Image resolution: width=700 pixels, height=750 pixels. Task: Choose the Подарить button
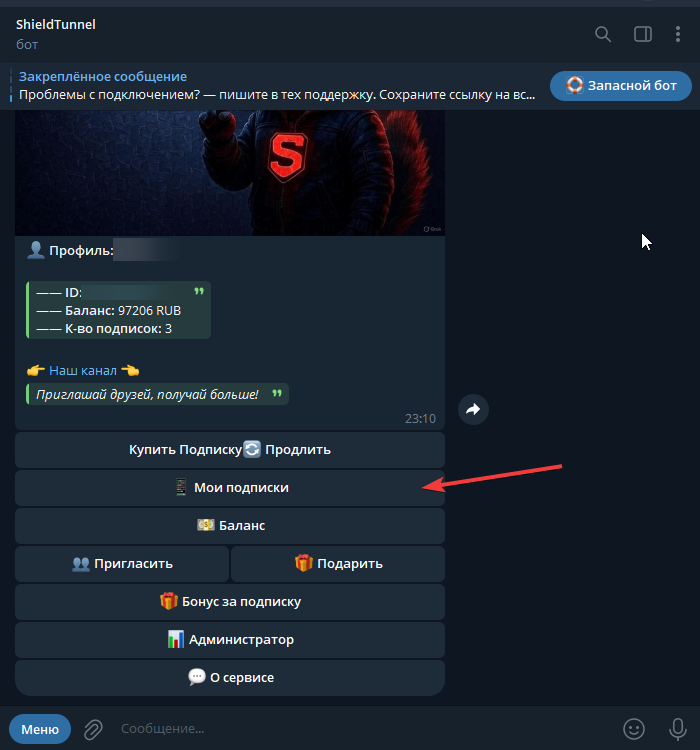(x=338, y=564)
